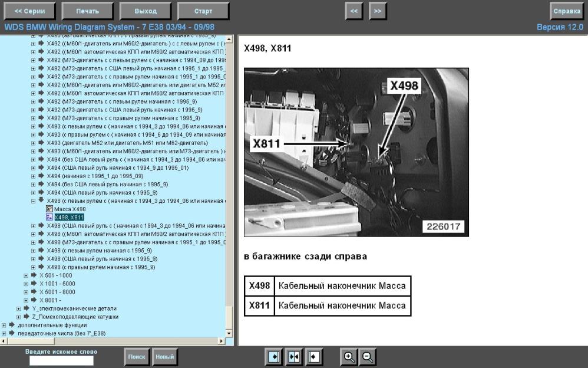Image resolution: width=588 pixels, height=368 pixels.
Task: Select 'X492 (M73-двигатель с с левым рулем начиная с 1995_9)'
Action: coord(122,102)
